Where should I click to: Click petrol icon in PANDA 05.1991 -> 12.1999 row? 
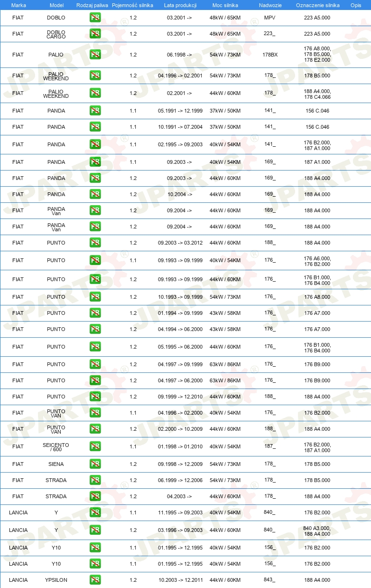(x=95, y=111)
